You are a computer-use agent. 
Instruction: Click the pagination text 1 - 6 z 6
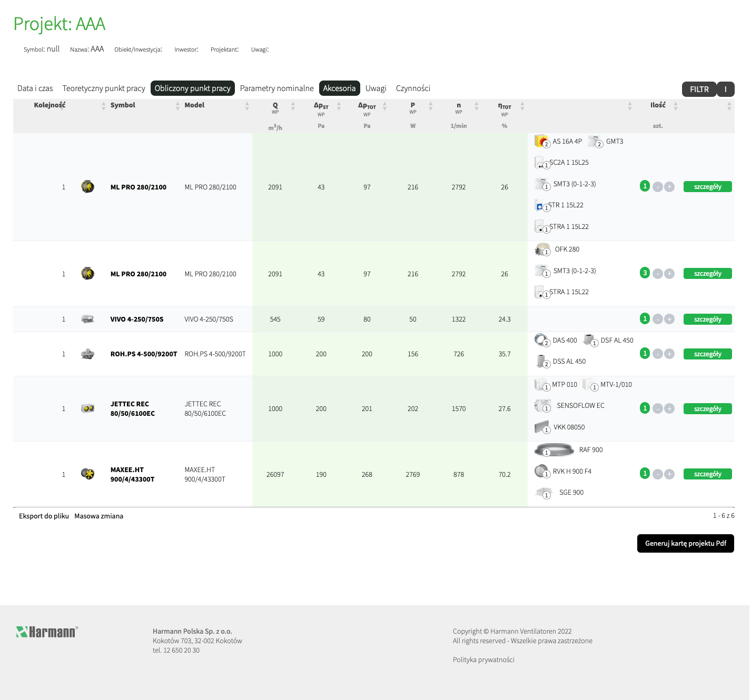724,516
